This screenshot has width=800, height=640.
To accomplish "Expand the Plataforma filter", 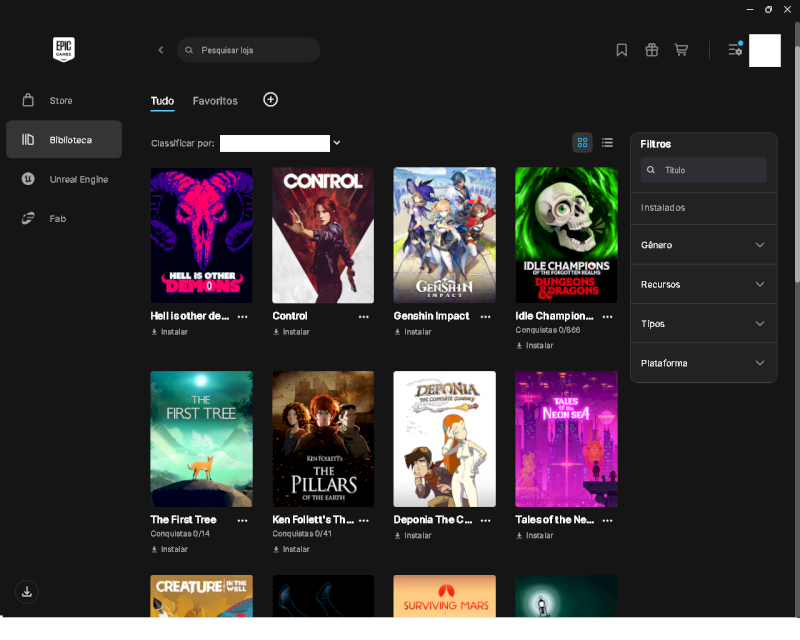I will (704, 363).
